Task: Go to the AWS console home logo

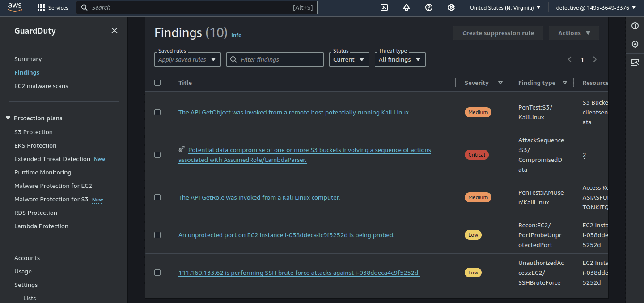Action: [15, 8]
